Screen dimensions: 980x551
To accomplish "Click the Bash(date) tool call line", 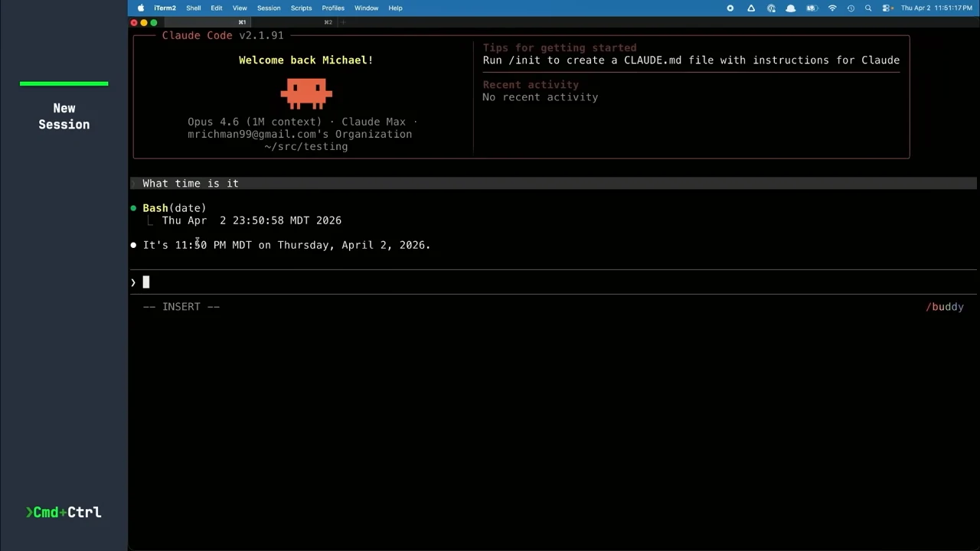I will 174,208.
